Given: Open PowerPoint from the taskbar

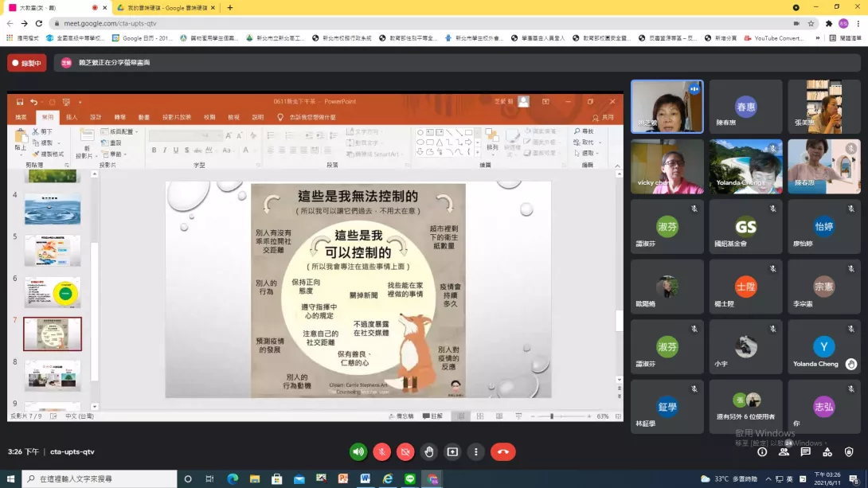Looking at the screenshot, I should [x=343, y=478].
